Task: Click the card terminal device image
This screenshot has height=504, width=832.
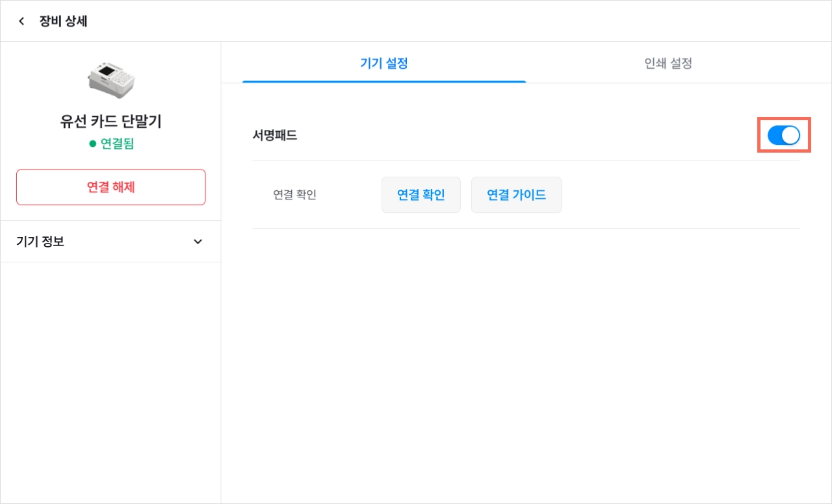Action: pos(111,80)
